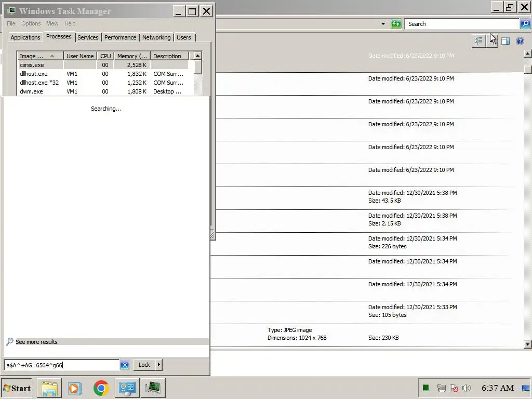Sort processes by CPU column
532x399 pixels.
(x=105, y=56)
